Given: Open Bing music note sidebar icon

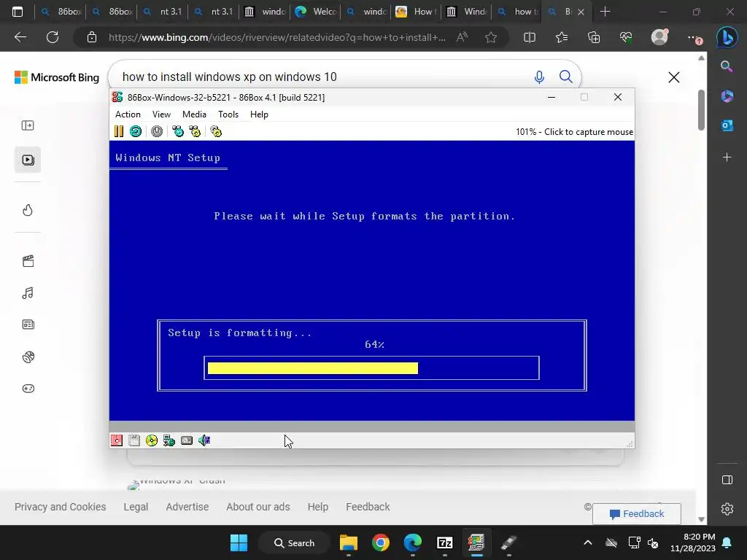Looking at the screenshot, I should 28,293.
